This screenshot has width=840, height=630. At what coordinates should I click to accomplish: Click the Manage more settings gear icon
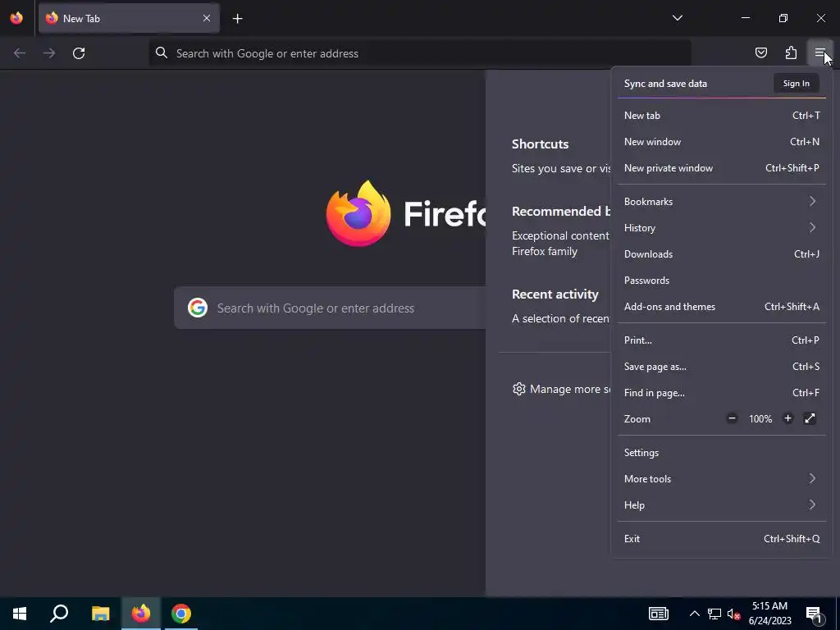coord(518,389)
